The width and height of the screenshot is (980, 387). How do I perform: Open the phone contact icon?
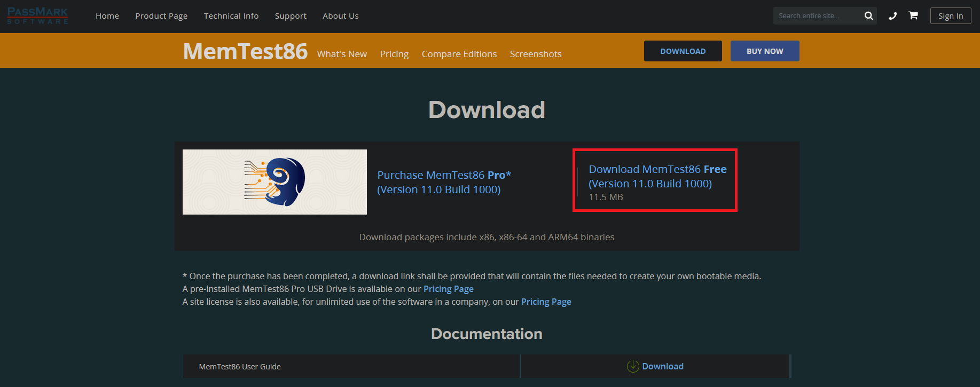[892, 16]
